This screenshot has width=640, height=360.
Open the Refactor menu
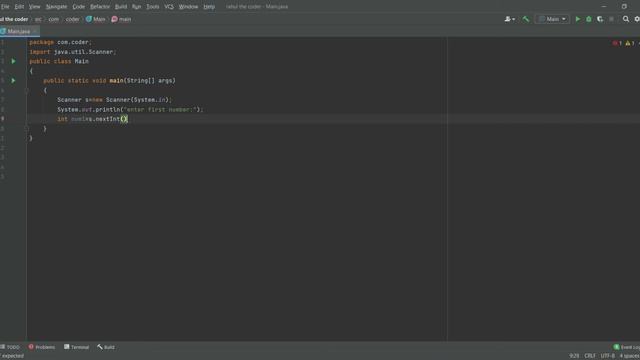click(x=100, y=7)
